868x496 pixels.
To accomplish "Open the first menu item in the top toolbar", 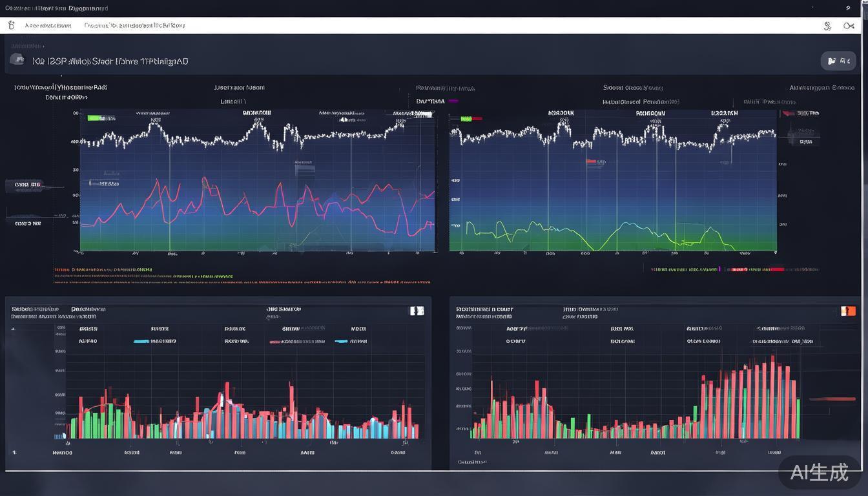I will point(48,26).
